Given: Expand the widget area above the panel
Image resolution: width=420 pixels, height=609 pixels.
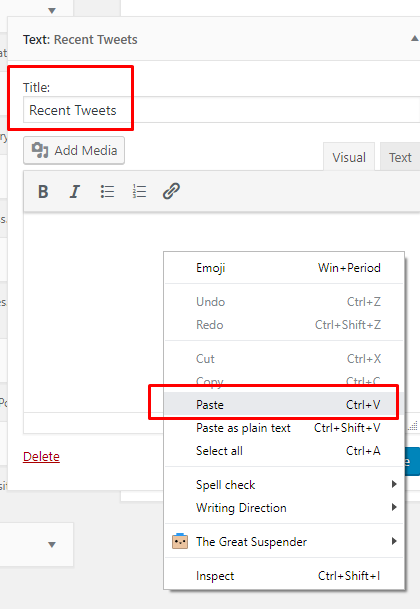Looking at the screenshot, I should tap(52, 10).
